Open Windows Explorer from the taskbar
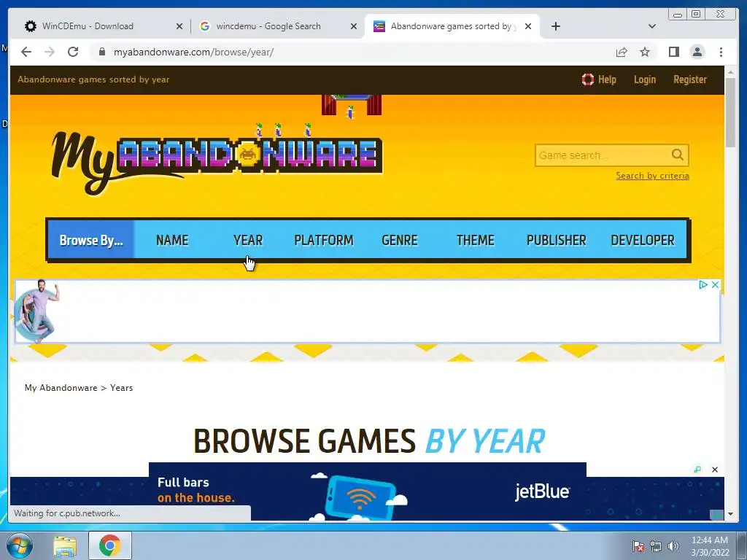 click(x=65, y=545)
